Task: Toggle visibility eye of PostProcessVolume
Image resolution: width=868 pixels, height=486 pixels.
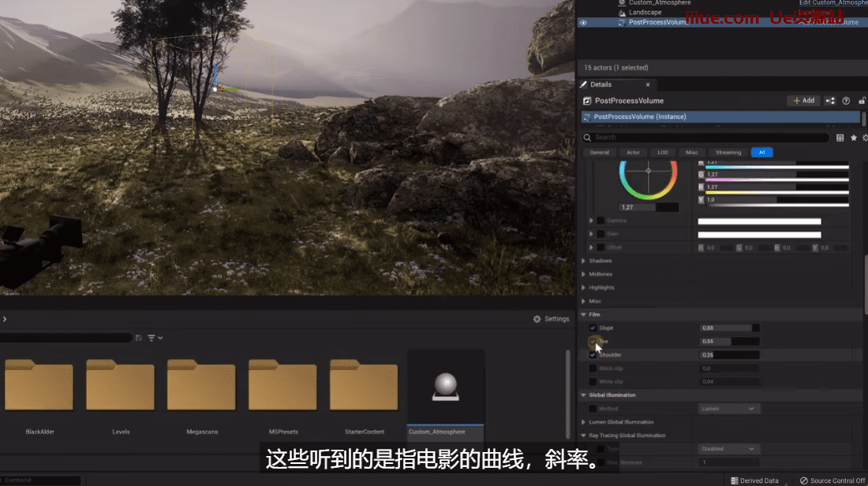Action: pyautogui.click(x=583, y=23)
